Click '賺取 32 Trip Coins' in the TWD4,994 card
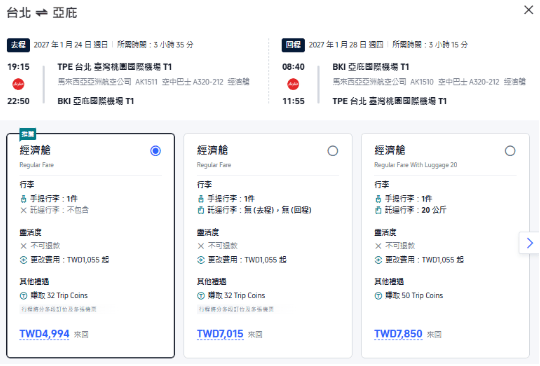 tap(59, 295)
